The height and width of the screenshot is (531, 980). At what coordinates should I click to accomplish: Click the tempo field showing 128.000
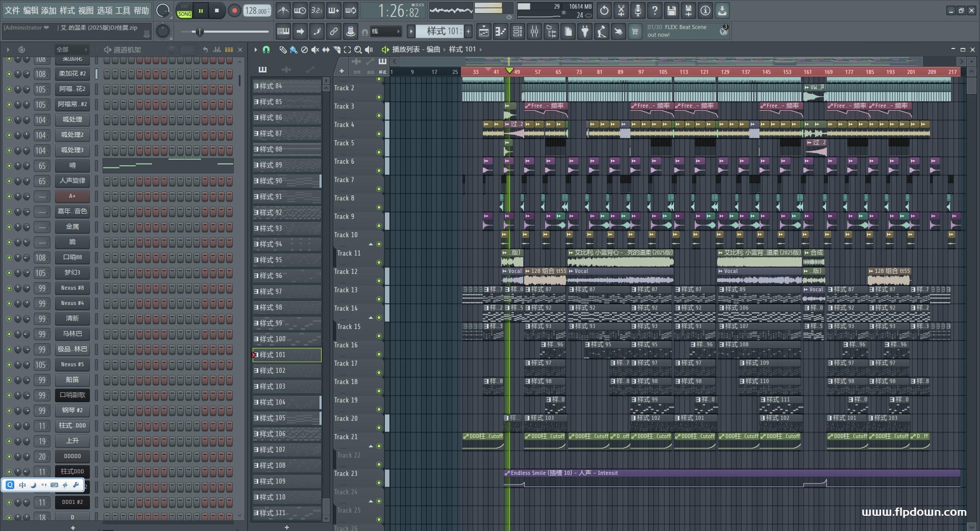point(257,11)
